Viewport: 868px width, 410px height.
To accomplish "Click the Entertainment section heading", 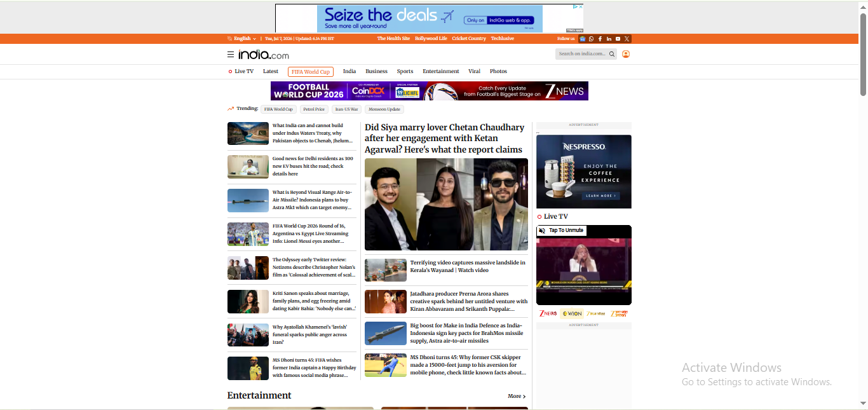I will [259, 395].
